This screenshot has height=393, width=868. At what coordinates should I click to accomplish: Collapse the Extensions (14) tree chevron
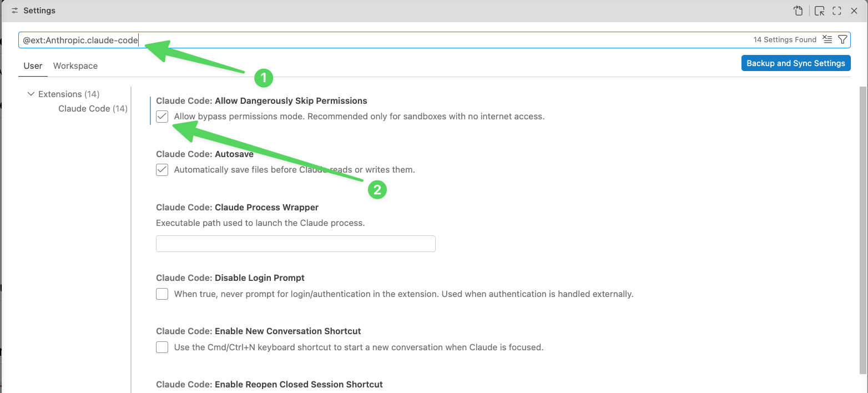coord(31,94)
